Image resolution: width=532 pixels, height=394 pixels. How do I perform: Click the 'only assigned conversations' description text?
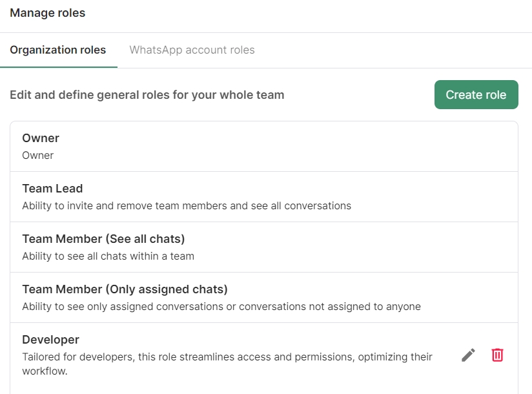click(221, 306)
